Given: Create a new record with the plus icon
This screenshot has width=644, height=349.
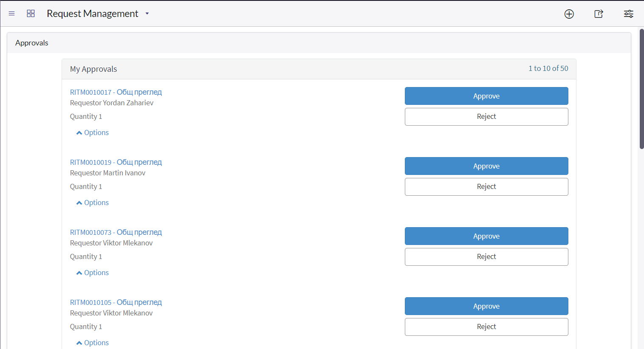Looking at the screenshot, I should point(569,14).
